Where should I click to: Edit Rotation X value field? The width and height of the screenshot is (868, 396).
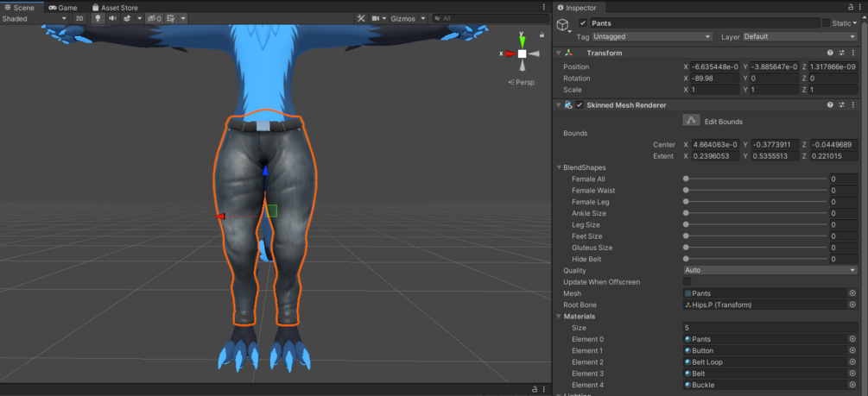pos(716,78)
